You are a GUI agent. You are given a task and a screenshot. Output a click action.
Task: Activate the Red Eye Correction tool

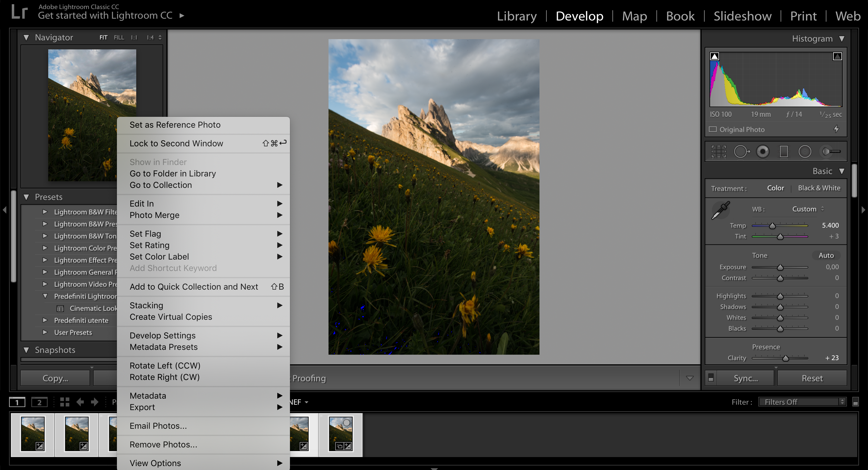pos(763,151)
